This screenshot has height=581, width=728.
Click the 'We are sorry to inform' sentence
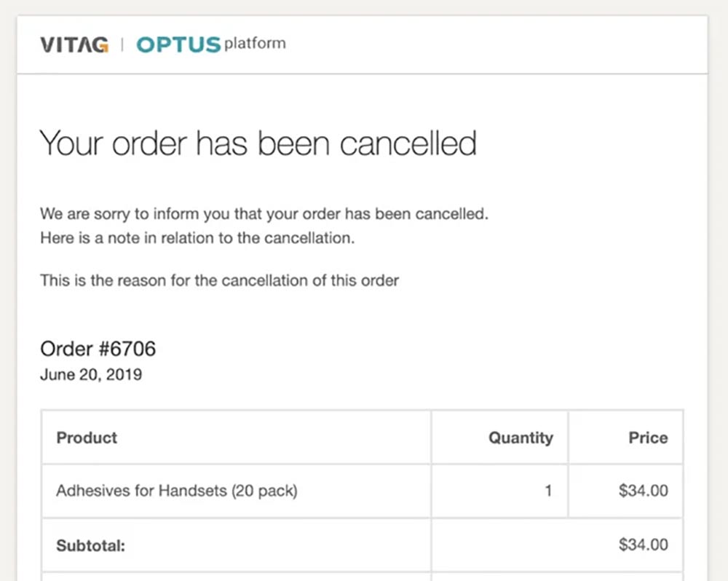264,215
